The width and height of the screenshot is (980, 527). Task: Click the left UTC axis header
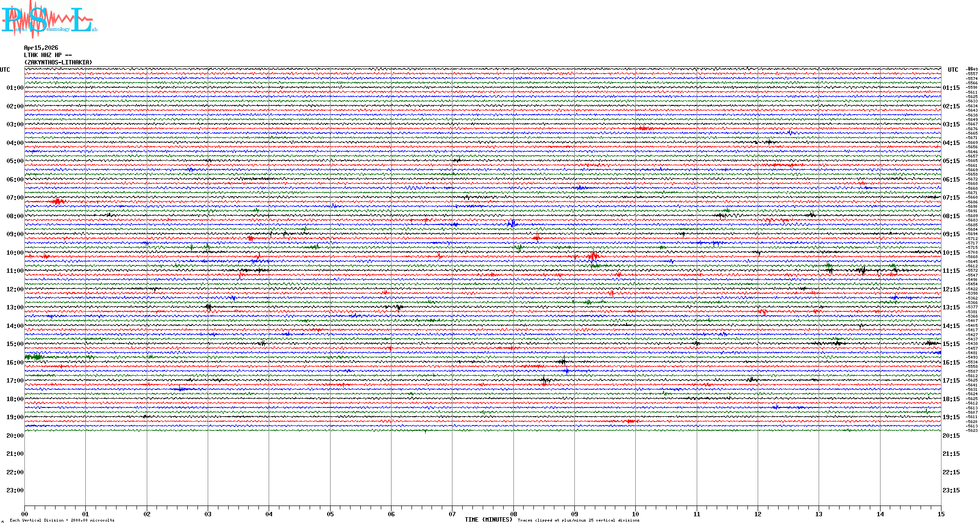click(5, 70)
